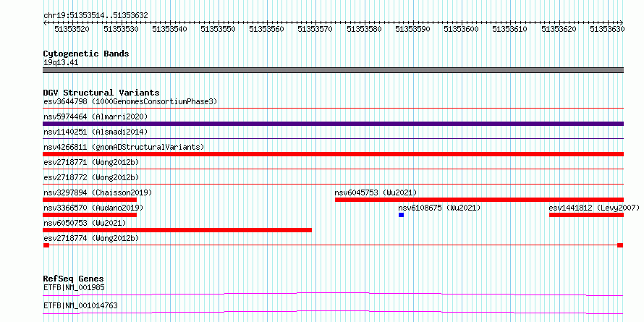Open nsv6045753 (Wu2021) label
This screenshot has height=322, width=644.
(x=376, y=192)
